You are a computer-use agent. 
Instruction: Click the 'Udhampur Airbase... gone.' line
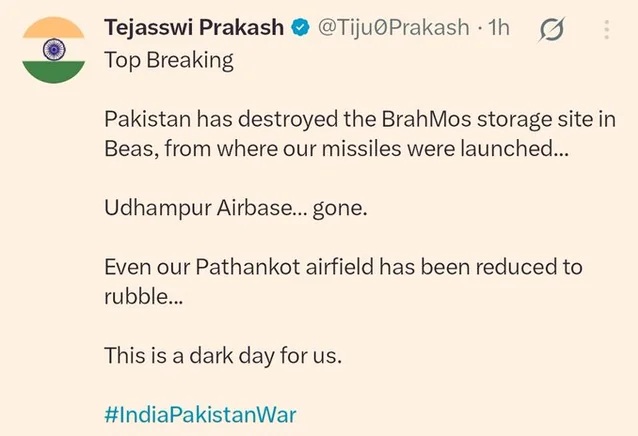click(236, 208)
